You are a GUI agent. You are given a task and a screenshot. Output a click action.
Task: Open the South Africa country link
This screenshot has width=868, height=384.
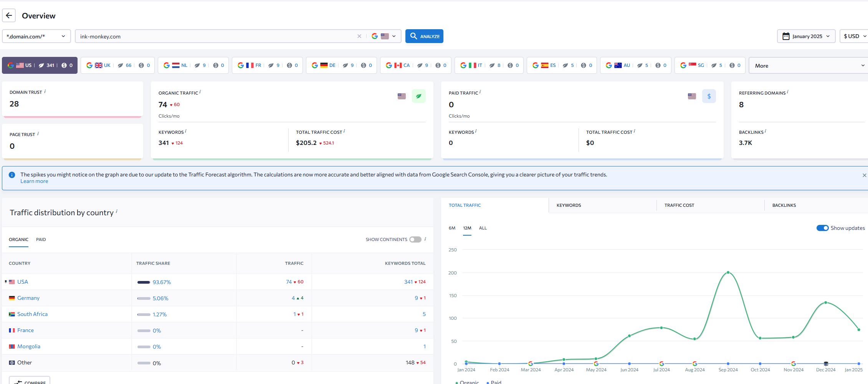(32, 314)
